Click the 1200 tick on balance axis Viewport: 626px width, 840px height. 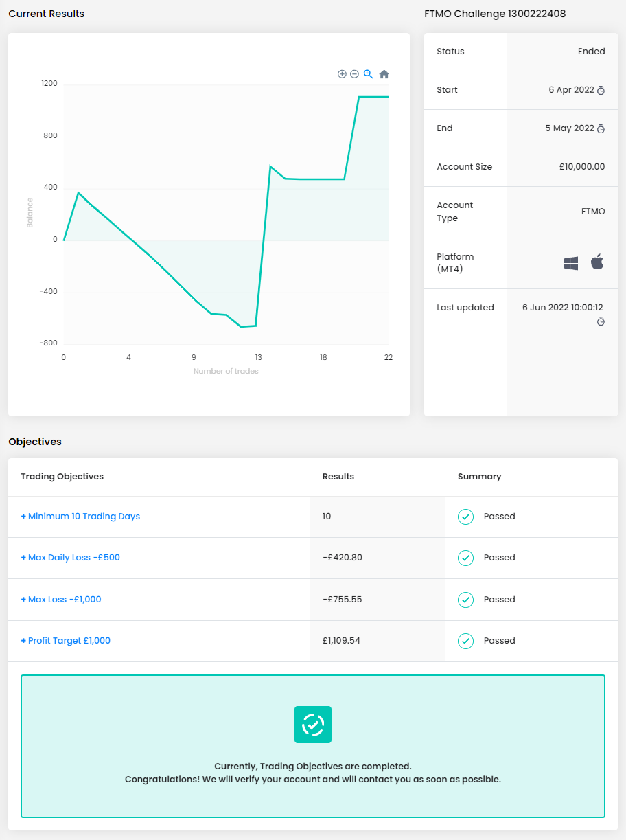pos(49,84)
